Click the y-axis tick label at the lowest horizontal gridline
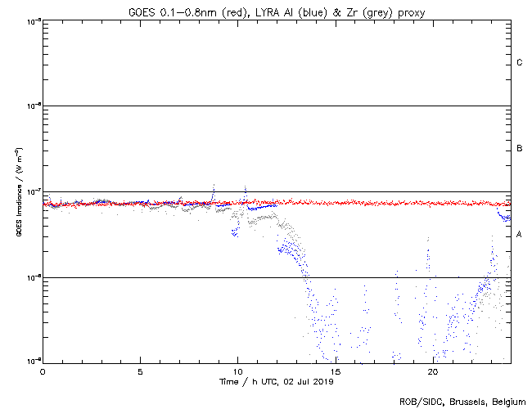This screenshot has height=409, width=532. [33, 277]
